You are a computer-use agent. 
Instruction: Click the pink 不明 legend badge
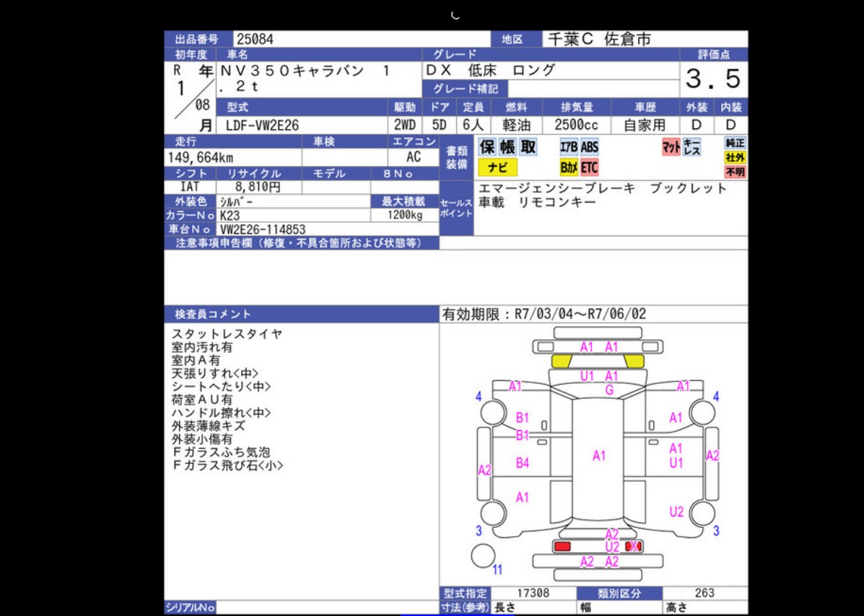tap(736, 172)
